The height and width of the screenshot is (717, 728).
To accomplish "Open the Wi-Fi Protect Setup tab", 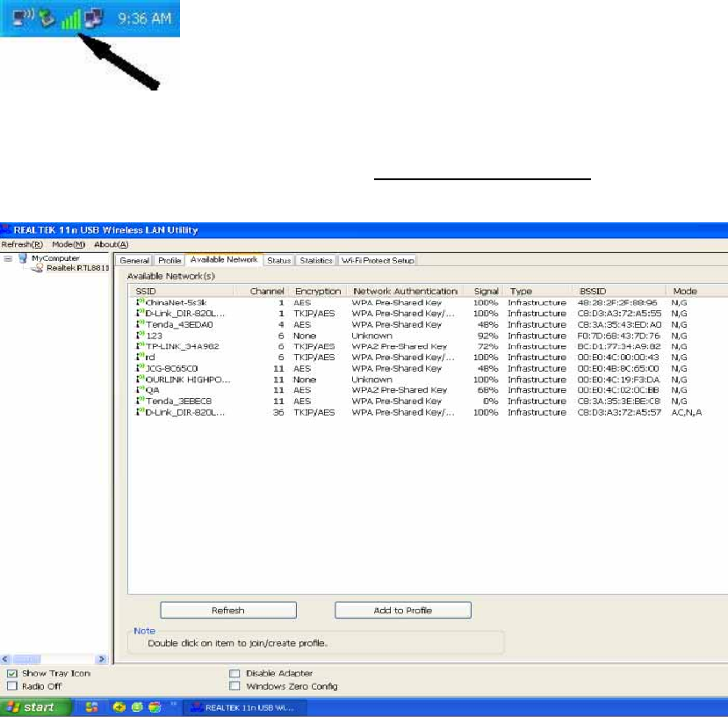I will (x=378, y=261).
